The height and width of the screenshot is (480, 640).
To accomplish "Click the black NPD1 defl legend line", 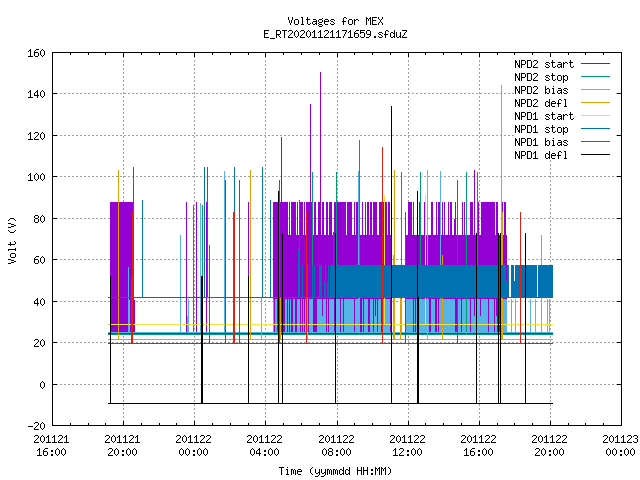I will pyautogui.click(x=595, y=155).
